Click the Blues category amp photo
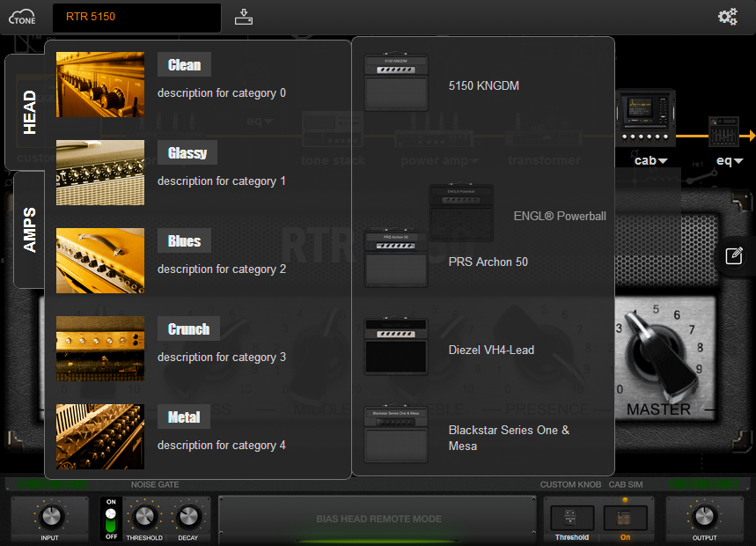The width and height of the screenshot is (756, 546). coord(100,261)
